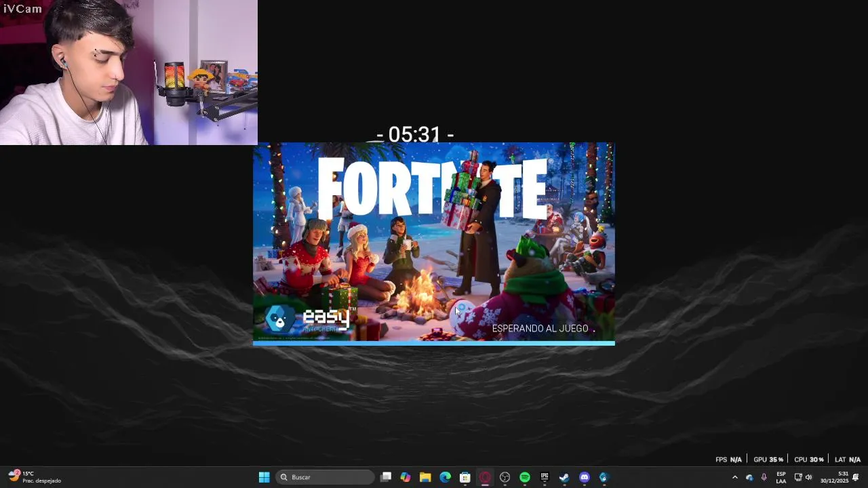868x488 pixels.
Task: Open Steam from the taskbar
Action: tap(564, 477)
